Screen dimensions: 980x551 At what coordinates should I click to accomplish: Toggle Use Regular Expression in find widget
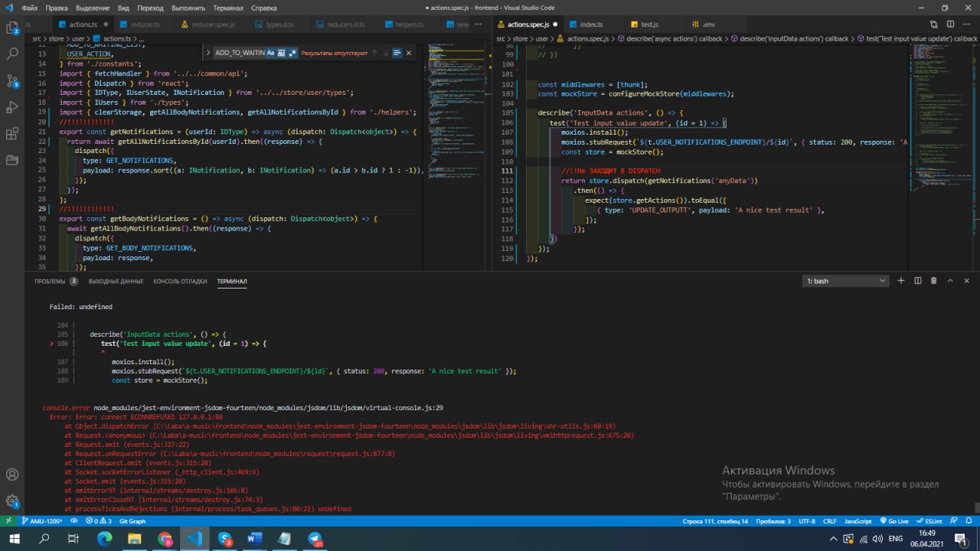292,53
